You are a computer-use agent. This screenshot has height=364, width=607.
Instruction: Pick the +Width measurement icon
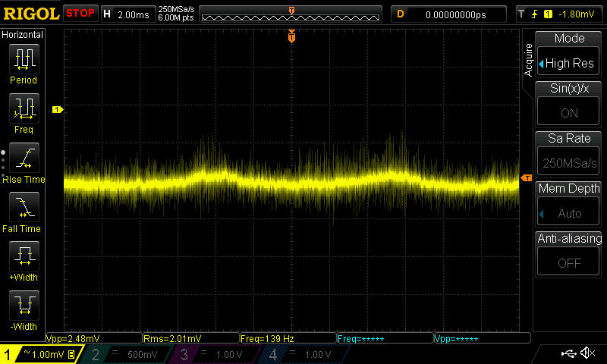click(24, 259)
